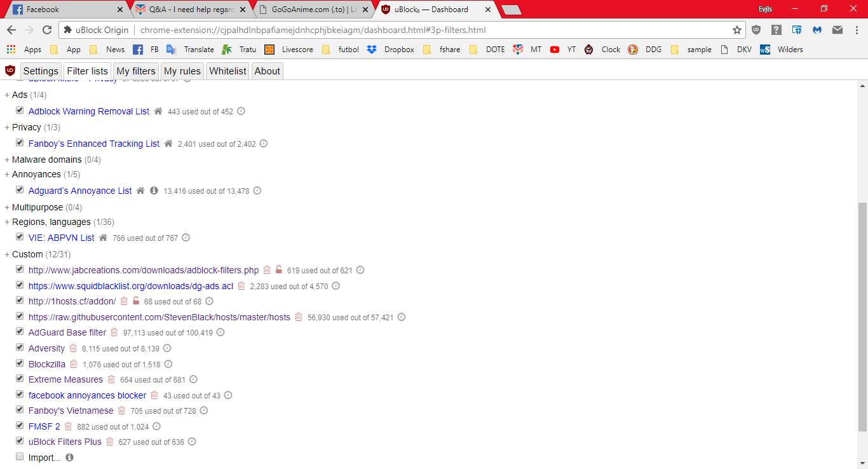The width and height of the screenshot is (868, 469).
Task: Untick Adguard's Annoyance List
Action: coord(20,190)
